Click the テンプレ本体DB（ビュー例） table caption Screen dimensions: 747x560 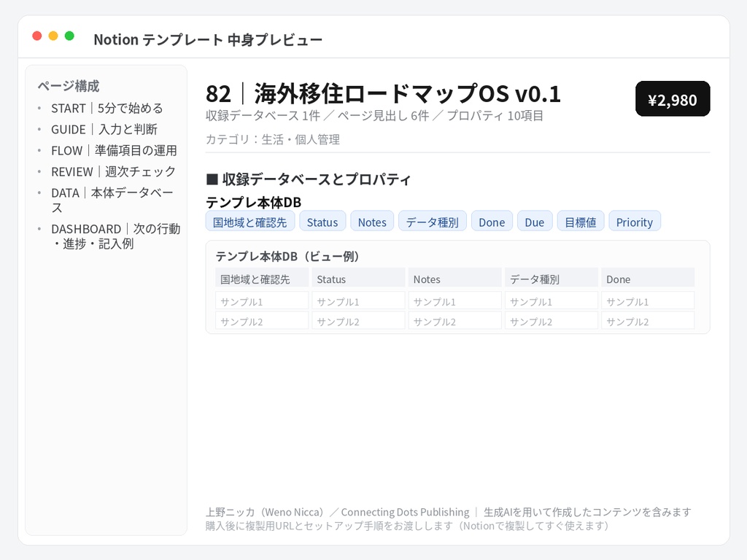(x=287, y=256)
